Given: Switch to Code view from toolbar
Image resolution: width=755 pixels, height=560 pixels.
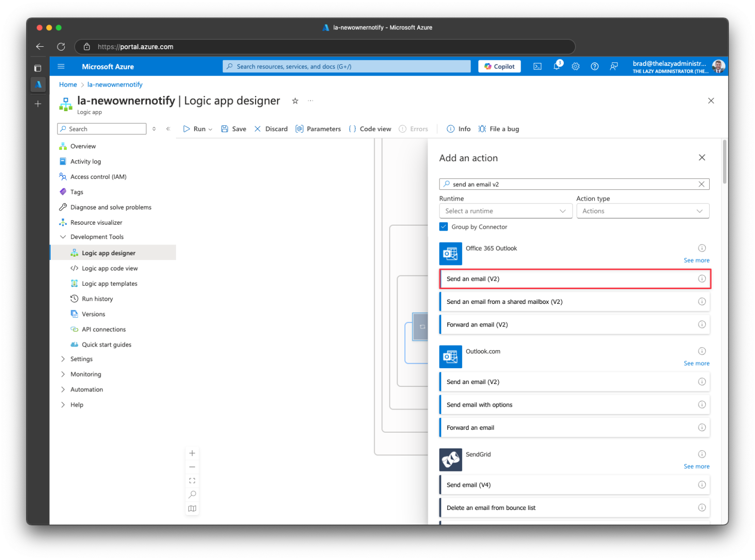Looking at the screenshot, I should pyautogui.click(x=370, y=129).
